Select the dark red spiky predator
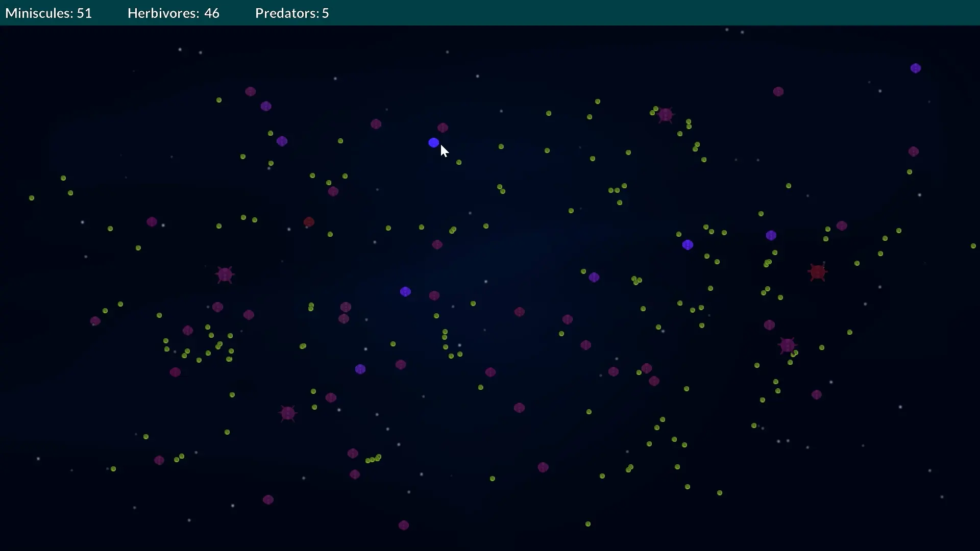The image size is (980, 551). (x=817, y=272)
